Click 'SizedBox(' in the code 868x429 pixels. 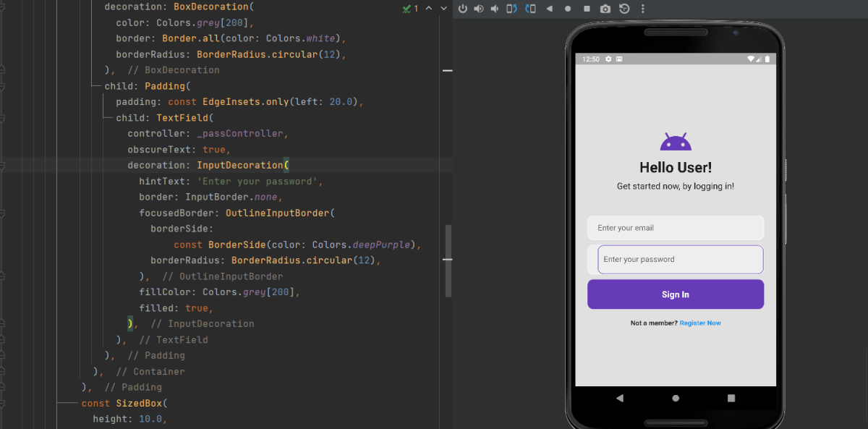click(142, 404)
